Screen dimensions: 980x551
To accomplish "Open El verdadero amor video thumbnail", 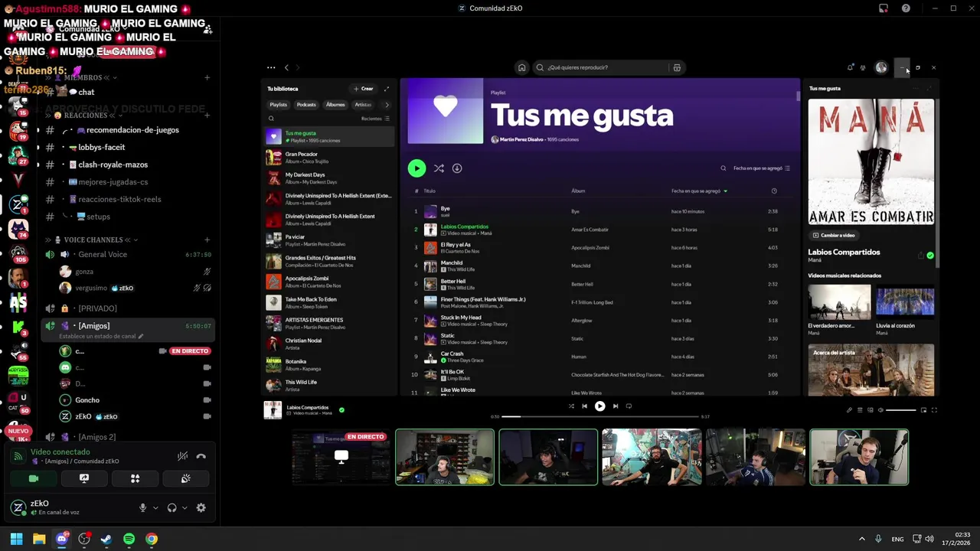I will pos(839,302).
